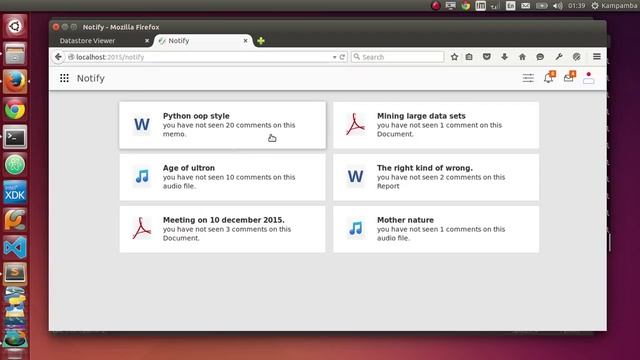
Task: Open the app grid launcher icon
Action: (64, 78)
